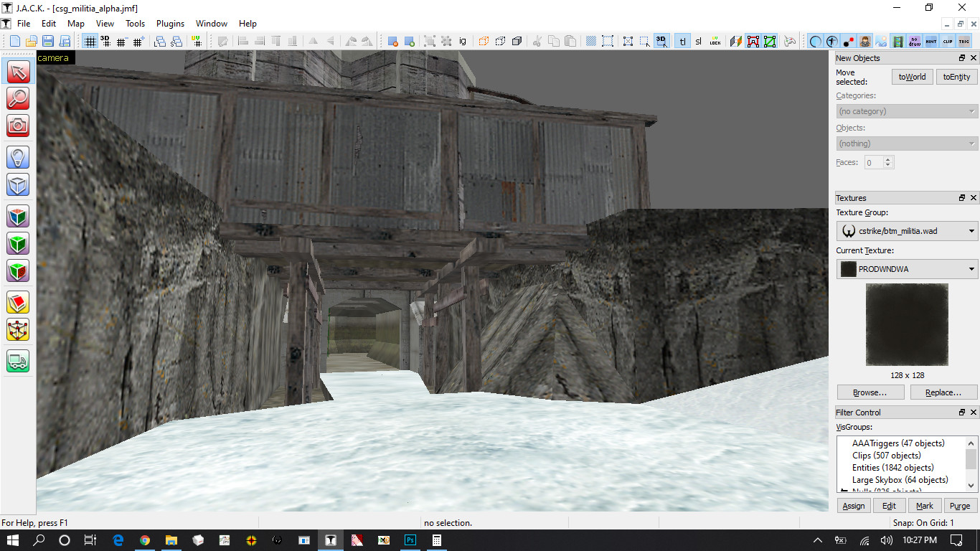Click the VisGroup Edit button

889,506
